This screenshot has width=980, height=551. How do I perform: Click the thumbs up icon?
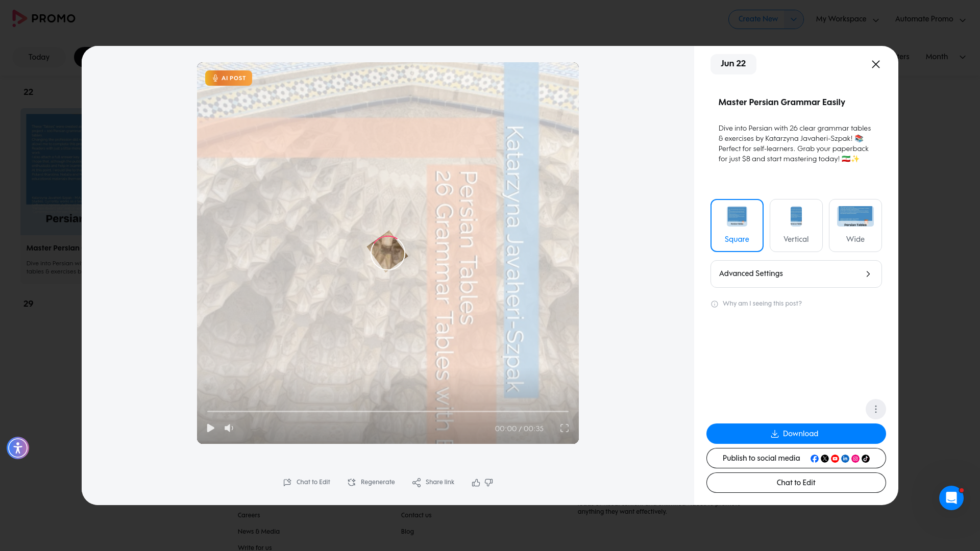(476, 482)
